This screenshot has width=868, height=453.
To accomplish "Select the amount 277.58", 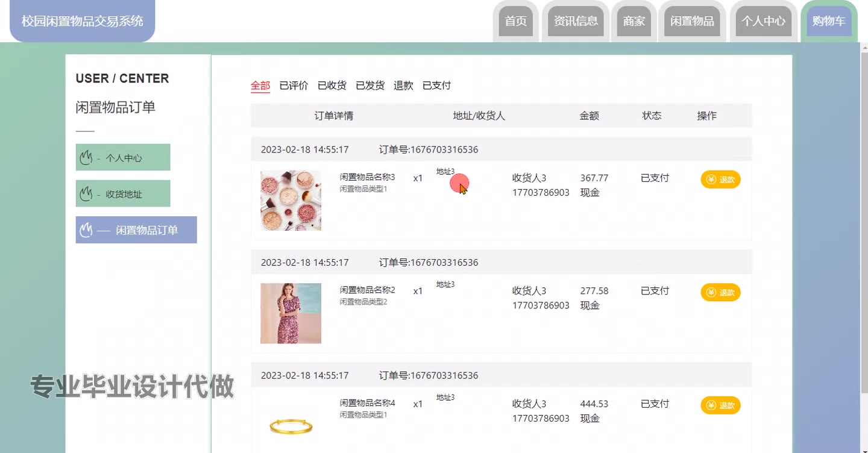I will point(594,291).
